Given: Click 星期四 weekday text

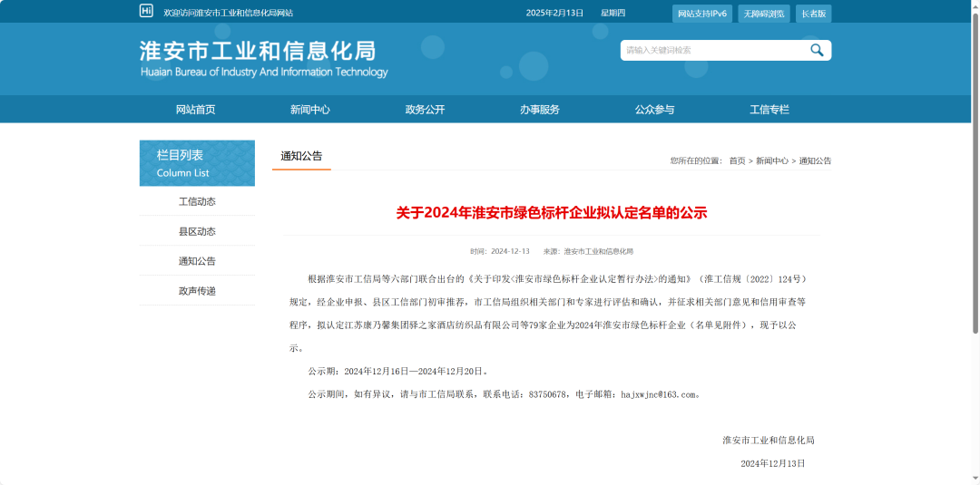Looking at the screenshot, I should (x=612, y=13).
